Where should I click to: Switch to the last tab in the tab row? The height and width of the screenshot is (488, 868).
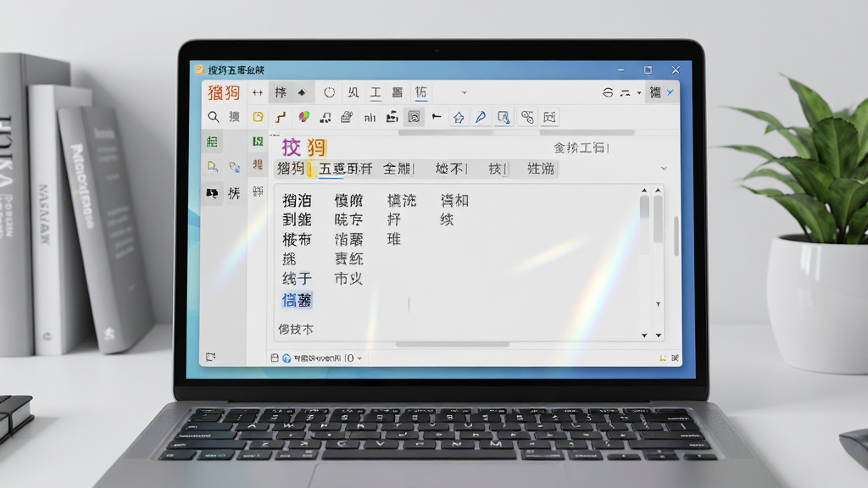[541, 169]
